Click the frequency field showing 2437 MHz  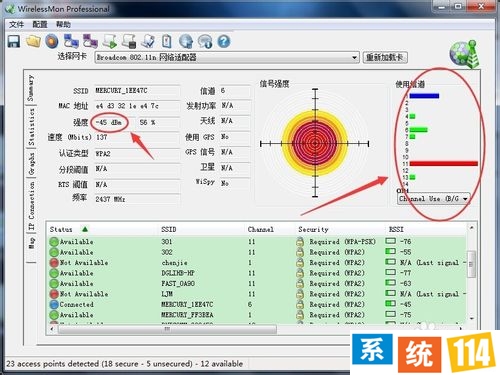point(137,199)
